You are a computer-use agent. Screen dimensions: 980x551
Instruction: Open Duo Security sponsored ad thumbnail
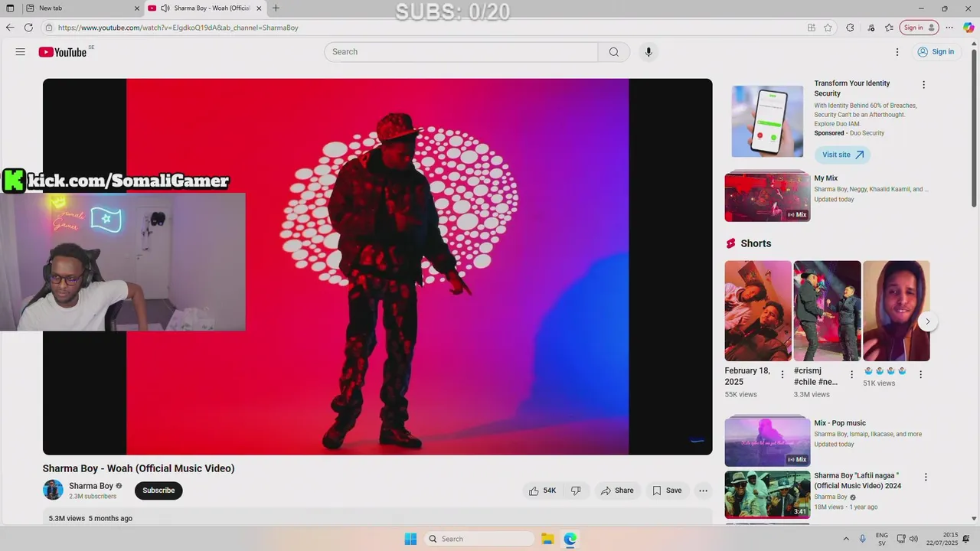[767, 121]
